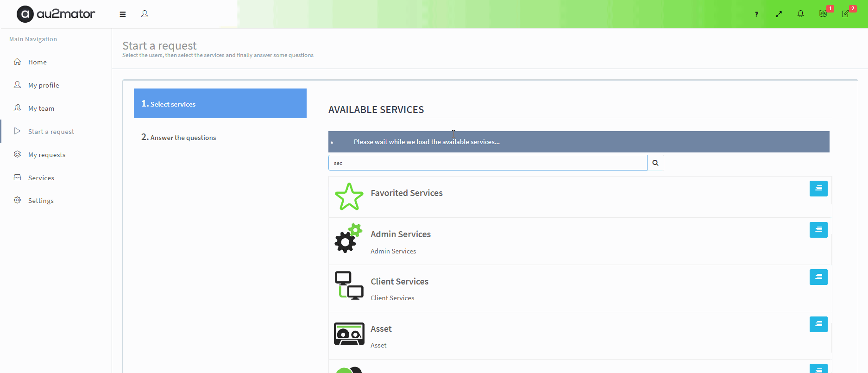Expand the Admin Services list button
Viewport: 868px width, 373px height.
[x=818, y=230]
